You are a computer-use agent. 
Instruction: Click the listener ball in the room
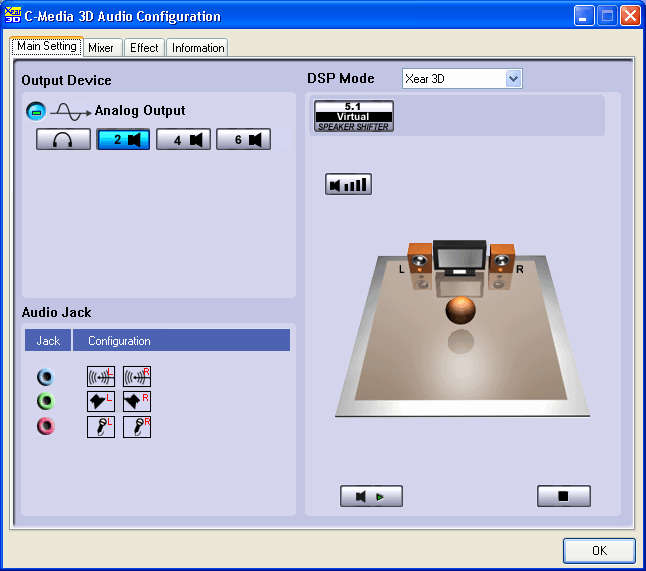click(x=461, y=310)
